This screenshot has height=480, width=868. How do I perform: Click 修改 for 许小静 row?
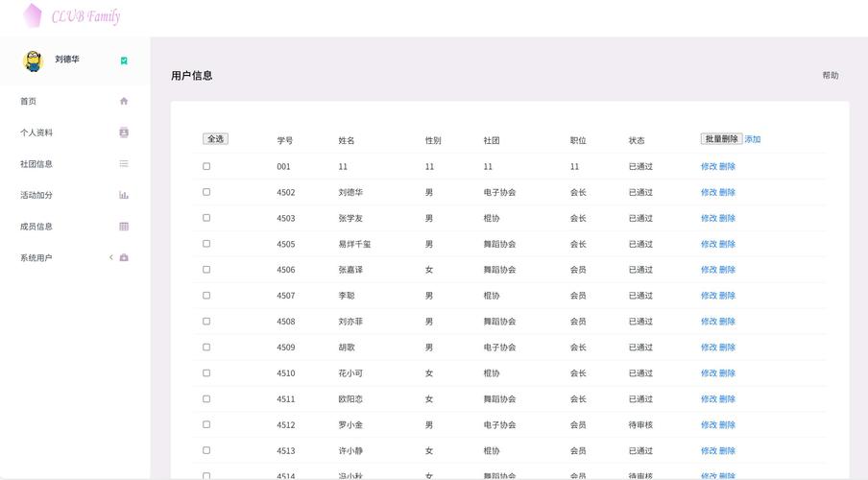pos(709,450)
